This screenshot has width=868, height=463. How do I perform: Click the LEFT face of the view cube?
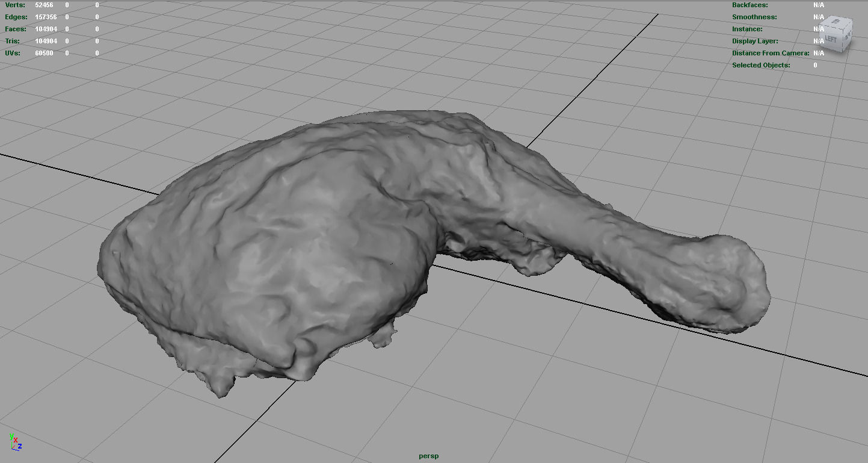831,37
